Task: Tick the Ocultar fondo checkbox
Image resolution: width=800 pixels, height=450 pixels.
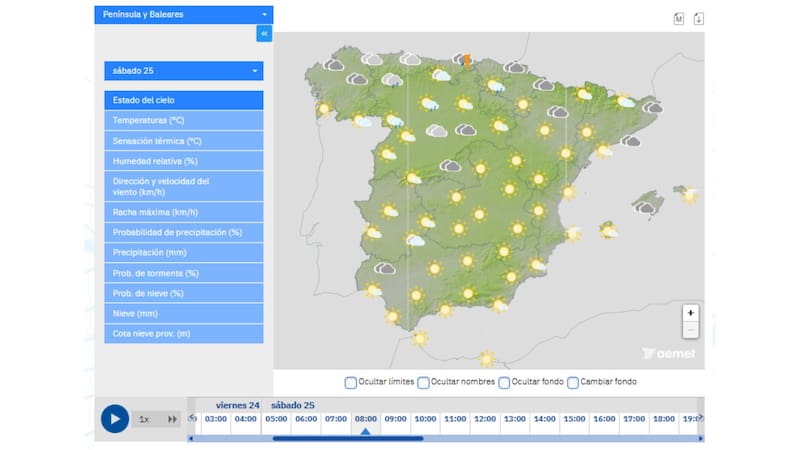Action: pos(504,383)
